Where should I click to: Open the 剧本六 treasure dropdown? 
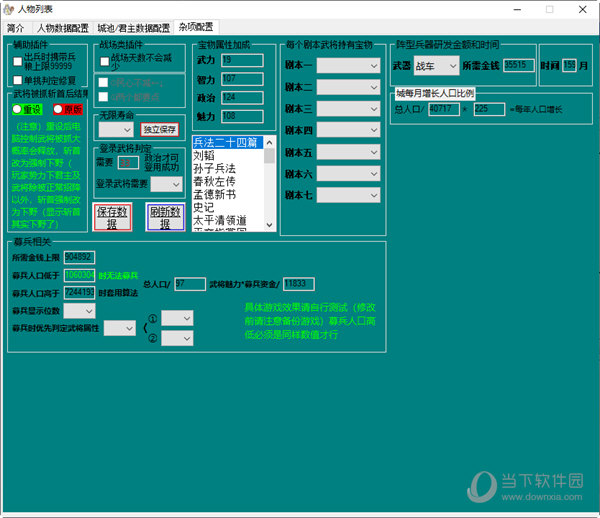click(x=348, y=174)
